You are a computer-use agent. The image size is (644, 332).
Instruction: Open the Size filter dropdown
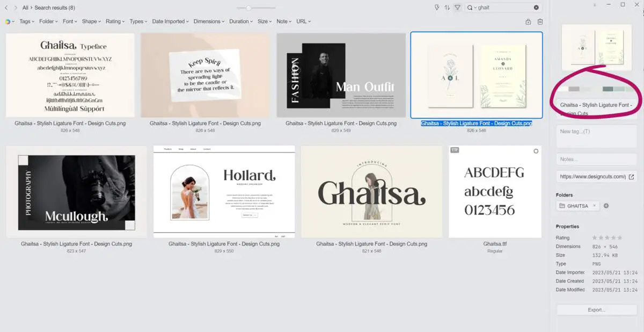coord(265,21)
